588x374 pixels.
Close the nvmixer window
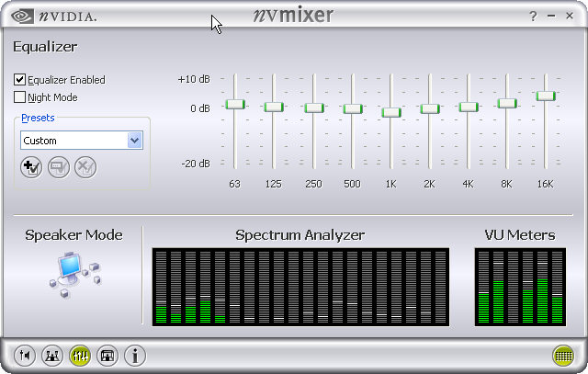point(570,16)
